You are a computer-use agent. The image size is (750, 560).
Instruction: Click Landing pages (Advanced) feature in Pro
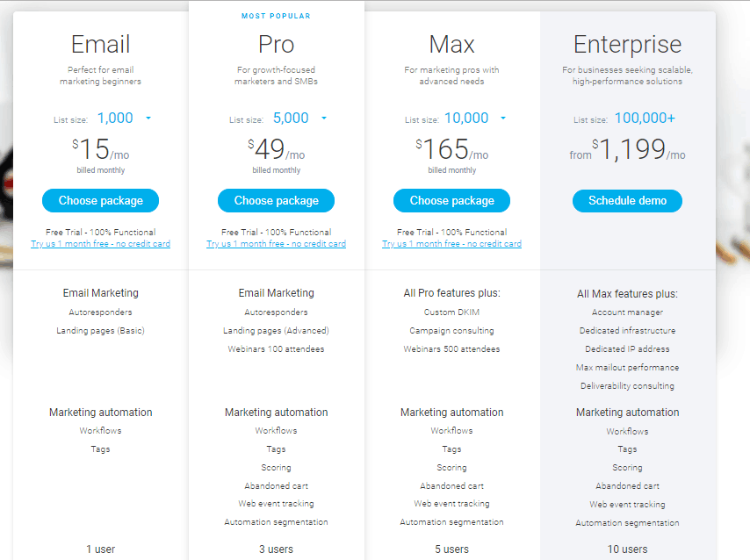276,331
